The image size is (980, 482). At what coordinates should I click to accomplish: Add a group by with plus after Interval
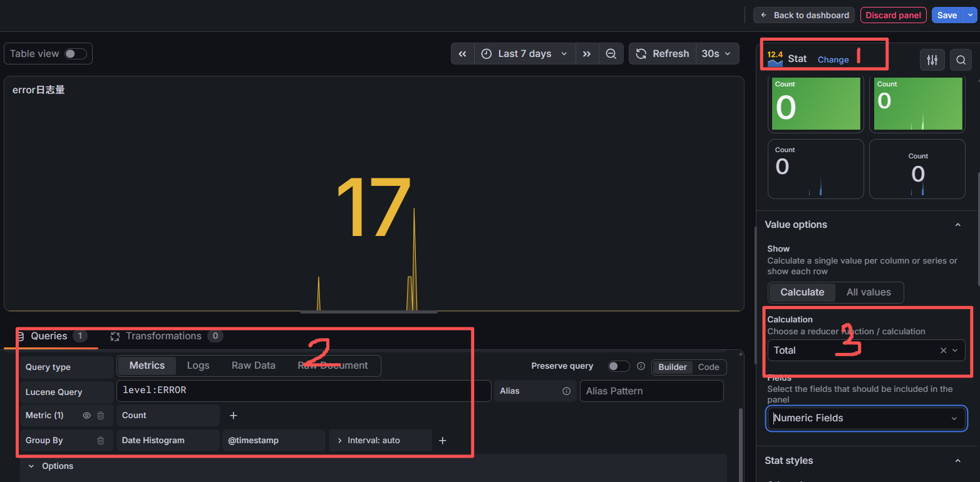point(442,441)
